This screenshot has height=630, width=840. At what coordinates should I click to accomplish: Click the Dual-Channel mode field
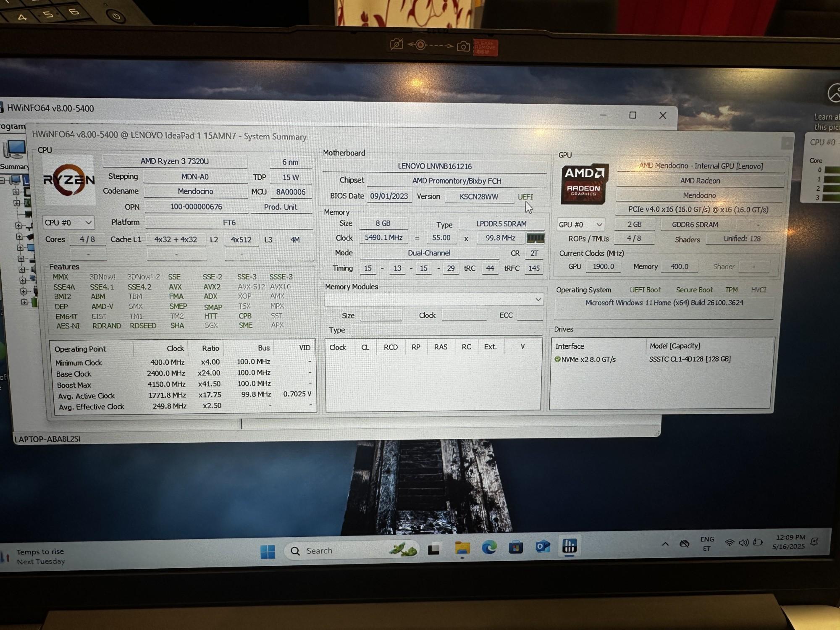[429, 253]
